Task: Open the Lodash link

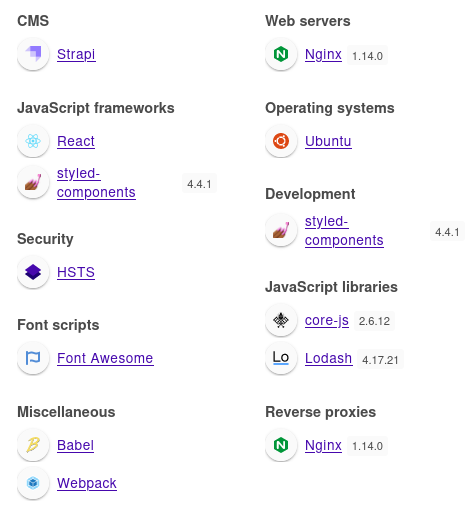Action: coord(329,358)
